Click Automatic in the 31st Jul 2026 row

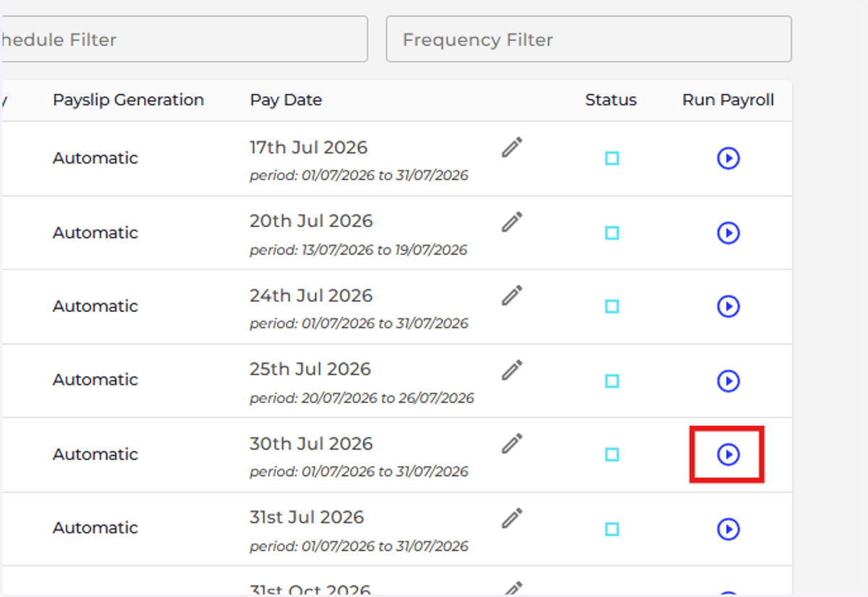95,528
